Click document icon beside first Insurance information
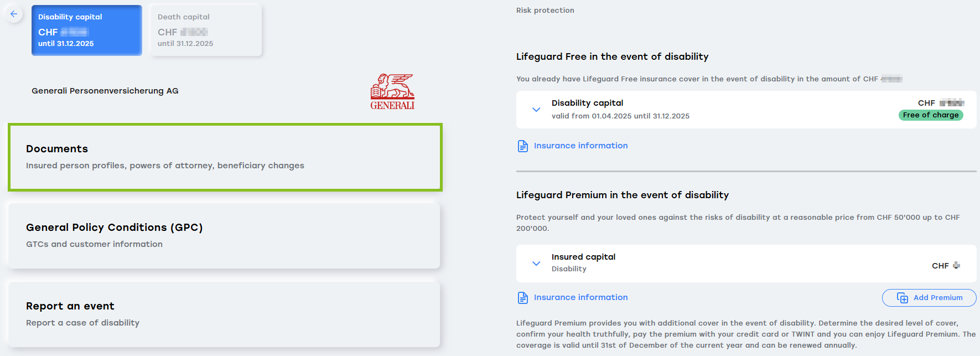This screenshot has width=980, height=356. pyautogui.click(x=522, y=146)
